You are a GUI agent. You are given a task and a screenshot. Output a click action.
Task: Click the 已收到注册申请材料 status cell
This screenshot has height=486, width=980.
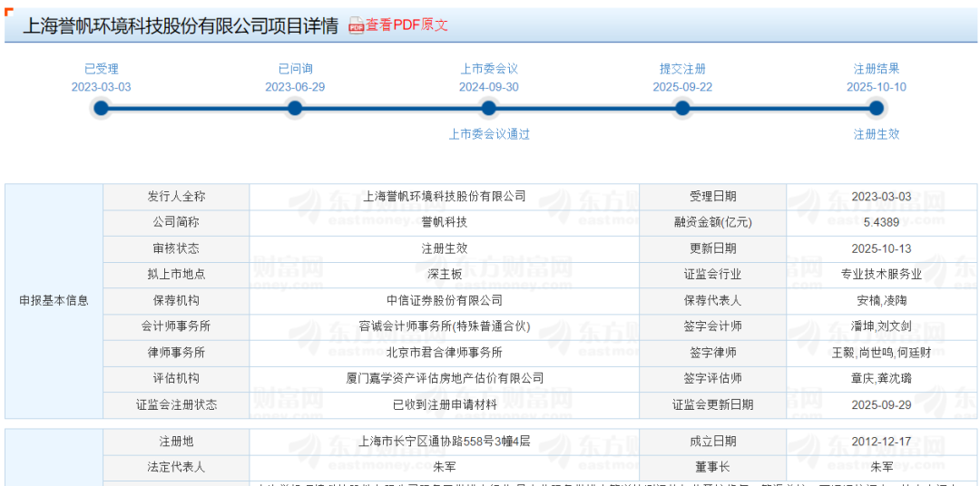tap(445, 404)
